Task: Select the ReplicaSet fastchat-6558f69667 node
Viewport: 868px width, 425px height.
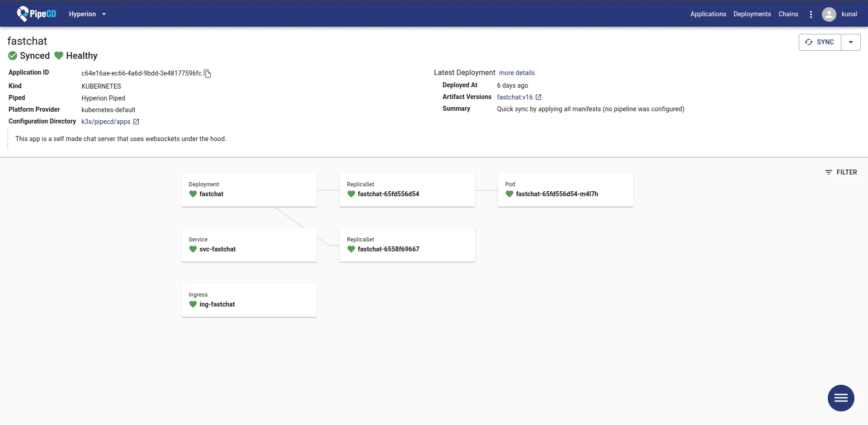Action: [x=407, y=245]
